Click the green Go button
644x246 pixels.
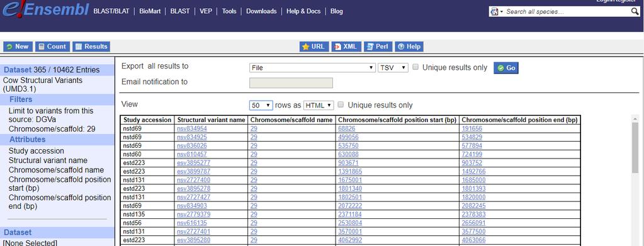(x=506, y=68)
